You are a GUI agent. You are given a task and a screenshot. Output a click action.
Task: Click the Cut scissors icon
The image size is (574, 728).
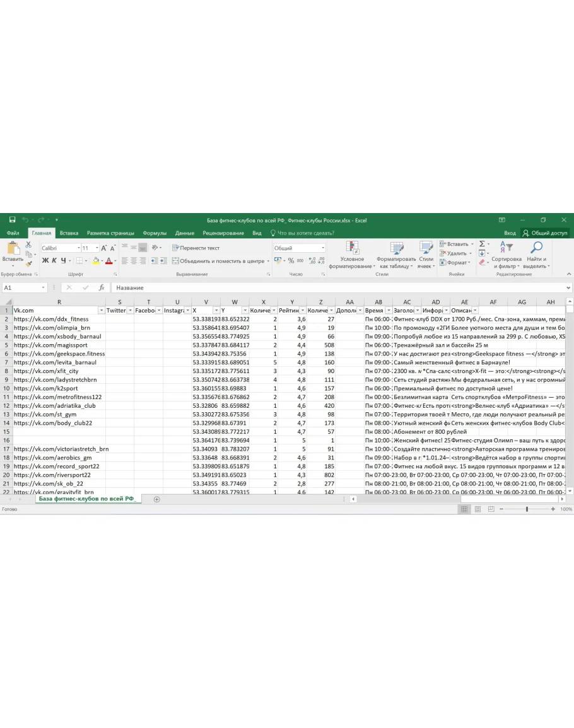(28, 244)
